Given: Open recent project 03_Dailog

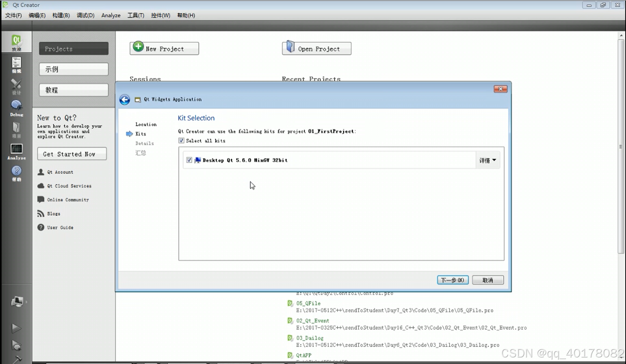Looking at the screenshot, I should (x=310, y=338).
